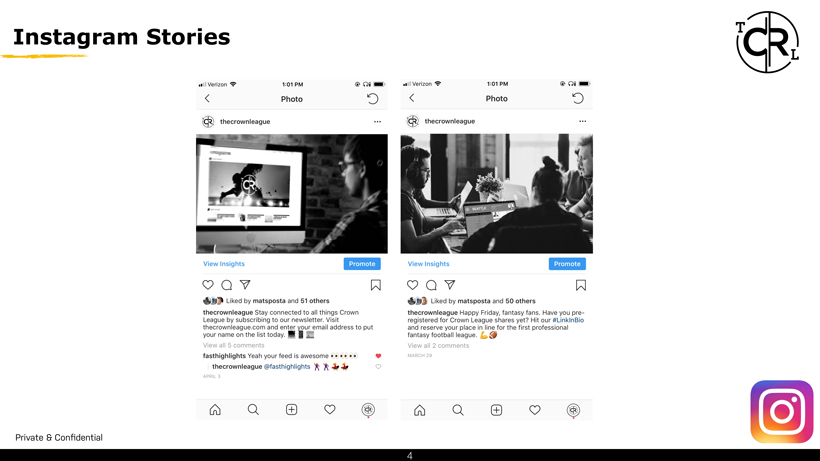The height and width of the screenshot is (461, 820).
Task: Tap the back arrow in left phone
Action: click(207, 98)
